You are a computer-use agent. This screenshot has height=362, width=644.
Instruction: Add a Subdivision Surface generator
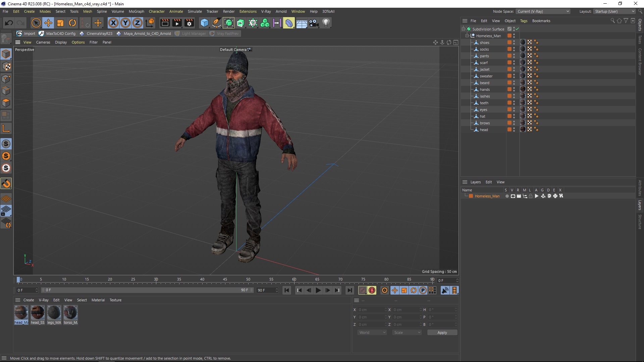point(229,23)
